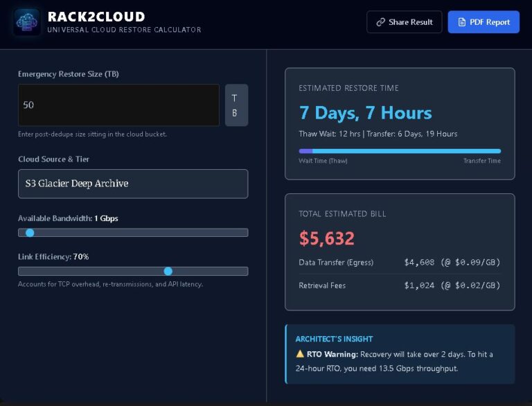The image size is (532, 406).
Task: Click the Retrieval Fees row label
Action: pyautogui.click(x=322, y=285)
